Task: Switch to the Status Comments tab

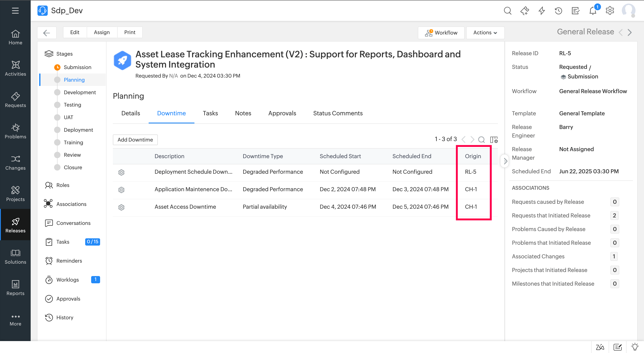Action: [338, 113]
